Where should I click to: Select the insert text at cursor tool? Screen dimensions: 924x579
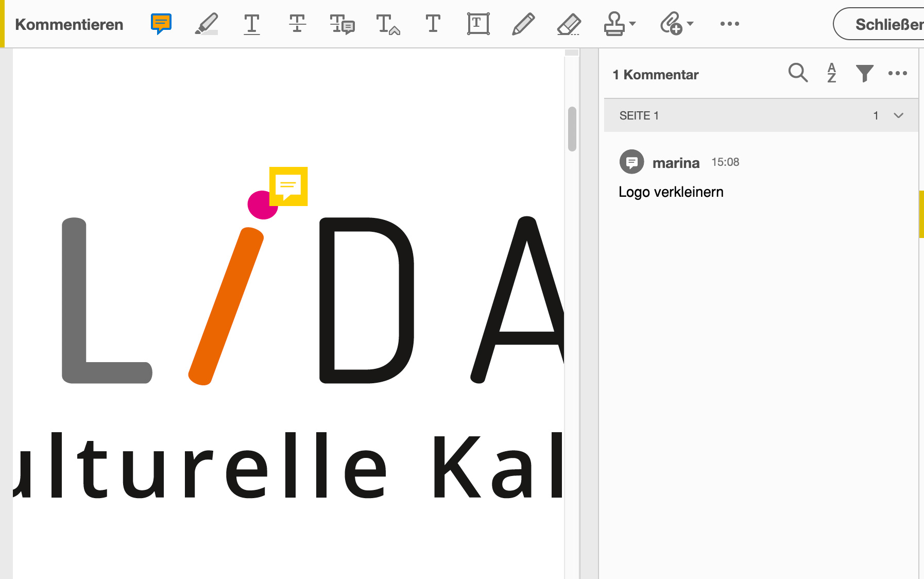(x=387, y=24)
